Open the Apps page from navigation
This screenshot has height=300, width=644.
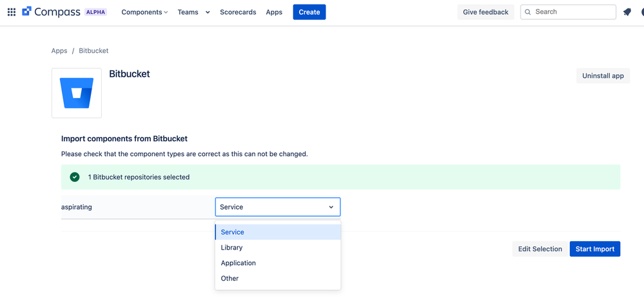pos(274,12)
